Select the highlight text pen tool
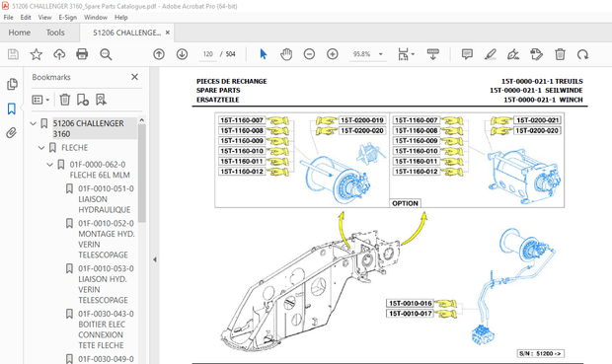This screenshot has height=364, width=612. 491,54
